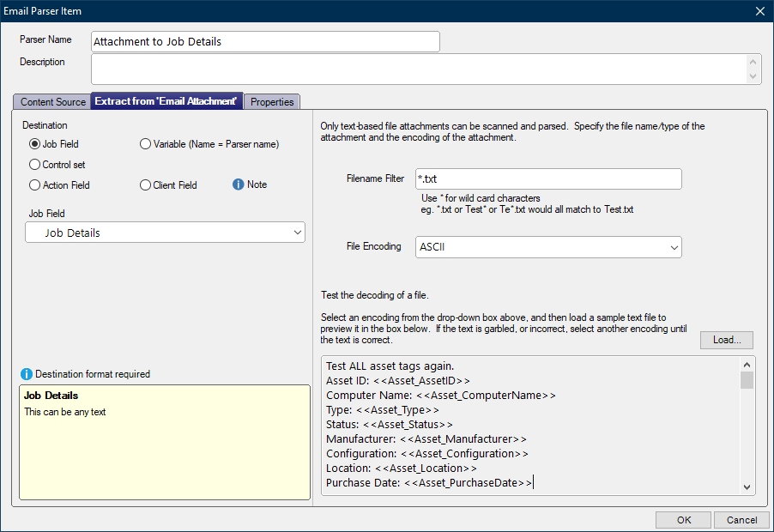Close the Email Parser Item dialog
Screen dimensions: 774x532
(x=760, y=11)
